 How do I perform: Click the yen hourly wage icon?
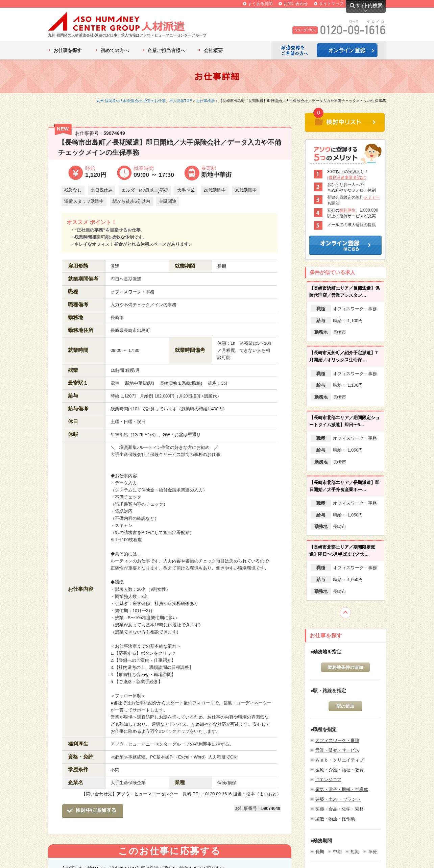coord(75,173)
